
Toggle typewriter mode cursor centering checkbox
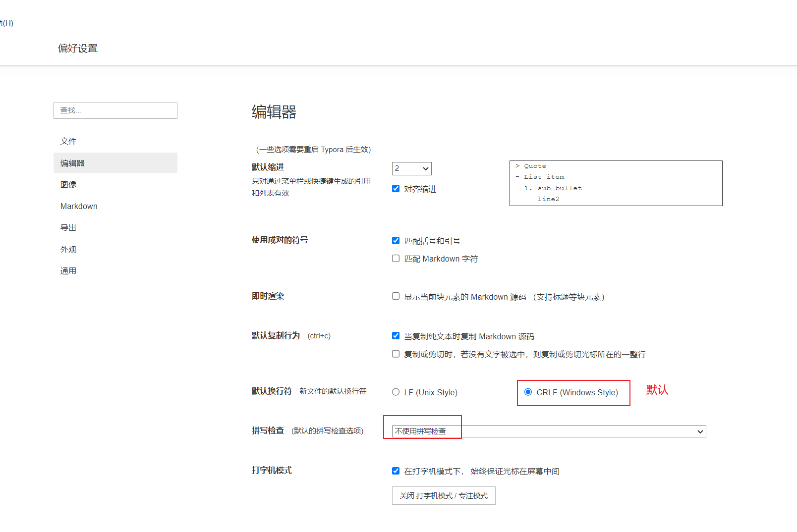[x=396, y=471]
